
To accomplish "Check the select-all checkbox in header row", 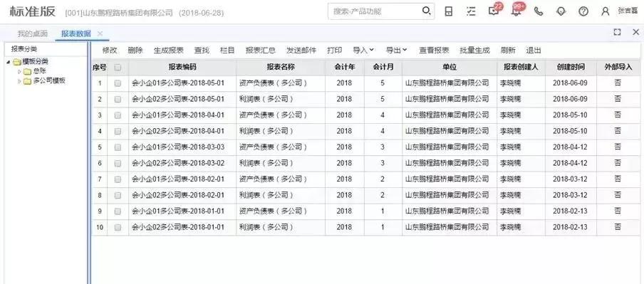I will click(x=118, y=68).
